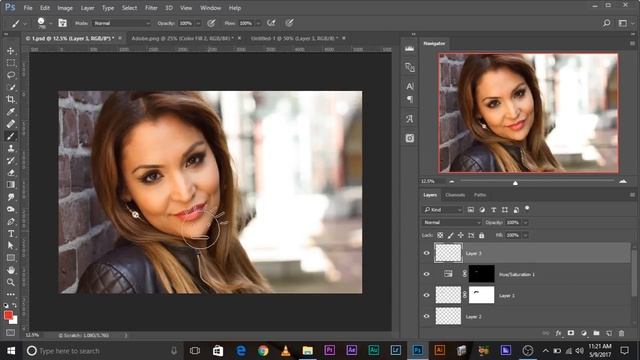
Task: Select the Quick Selection tool
Action: pos(11,87)
